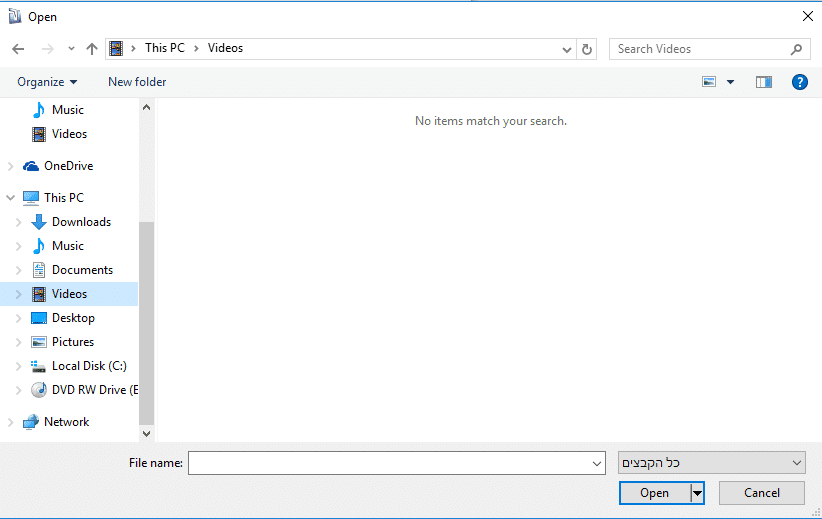Expand the highlighted Videos node
822x519 pixels.
point(18,294)
